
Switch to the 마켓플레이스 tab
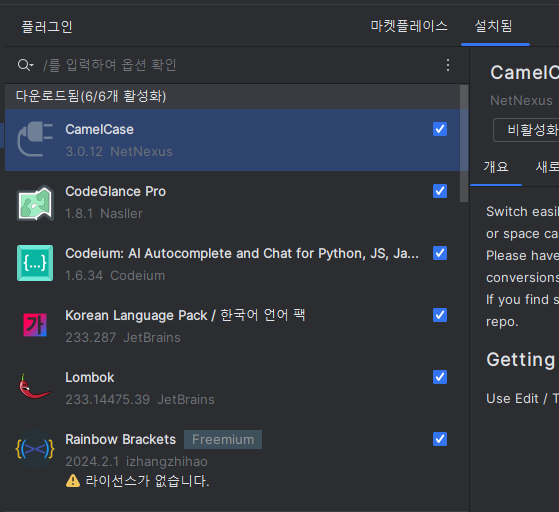[x=409, y=26]
